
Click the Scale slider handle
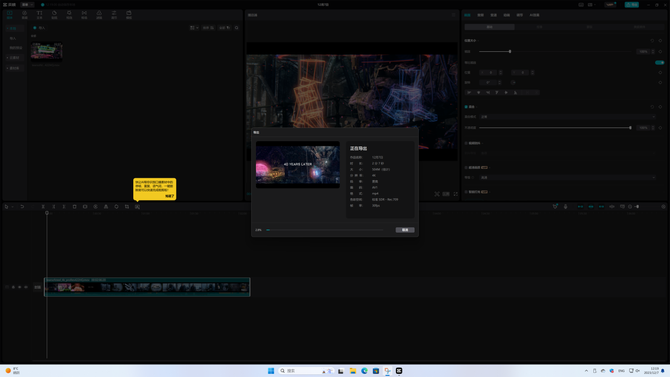tap(510, 52)
